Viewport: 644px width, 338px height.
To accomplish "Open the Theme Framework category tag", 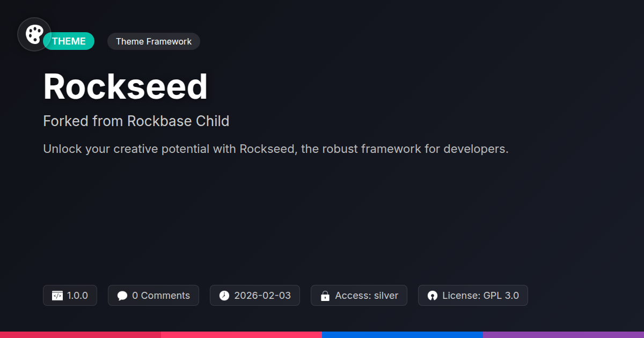I will [x=153, y=41].
